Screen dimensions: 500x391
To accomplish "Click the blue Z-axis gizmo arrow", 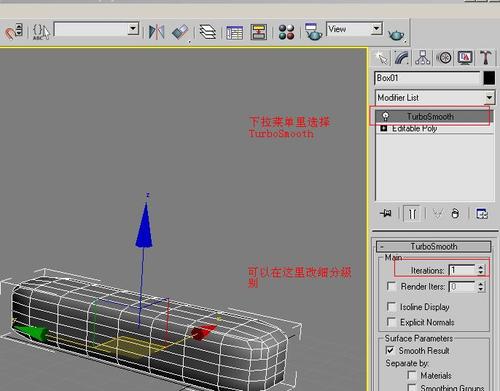I will [144, 227].
